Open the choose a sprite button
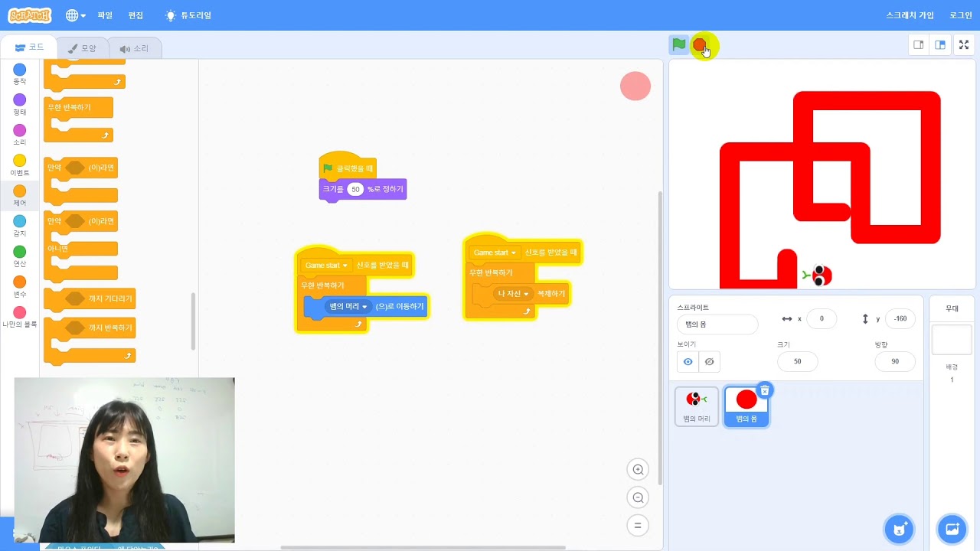The image size is (980, 551). point(900,529)
